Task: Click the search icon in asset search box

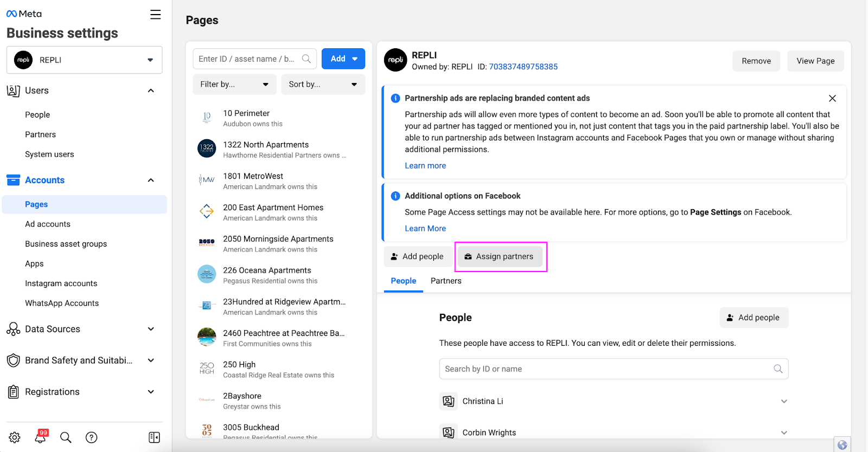Action: point(307,59)
